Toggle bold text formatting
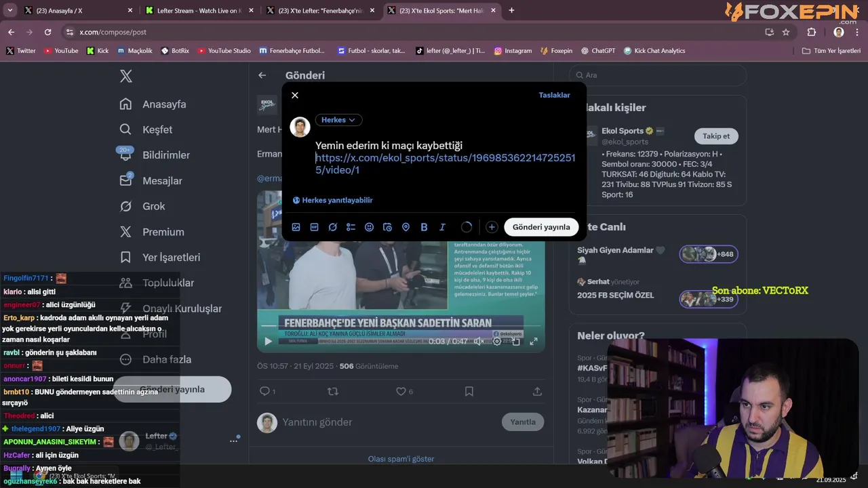 (424, 227)
